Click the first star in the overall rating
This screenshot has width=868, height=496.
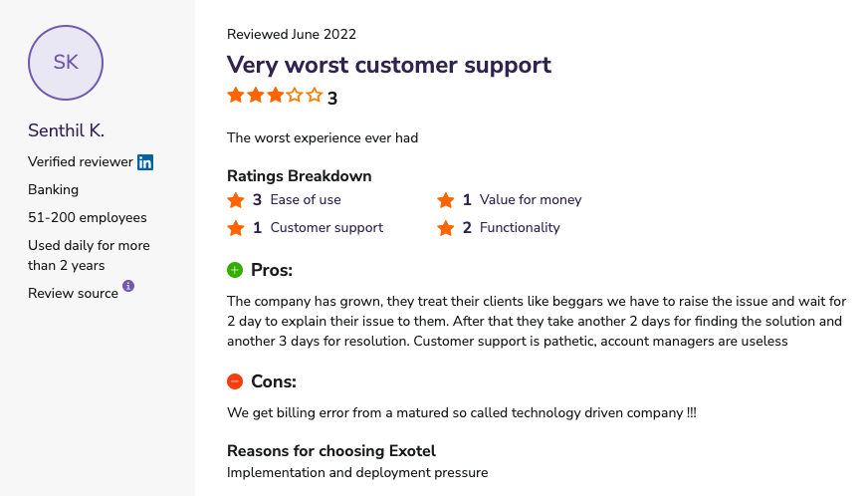236,96
